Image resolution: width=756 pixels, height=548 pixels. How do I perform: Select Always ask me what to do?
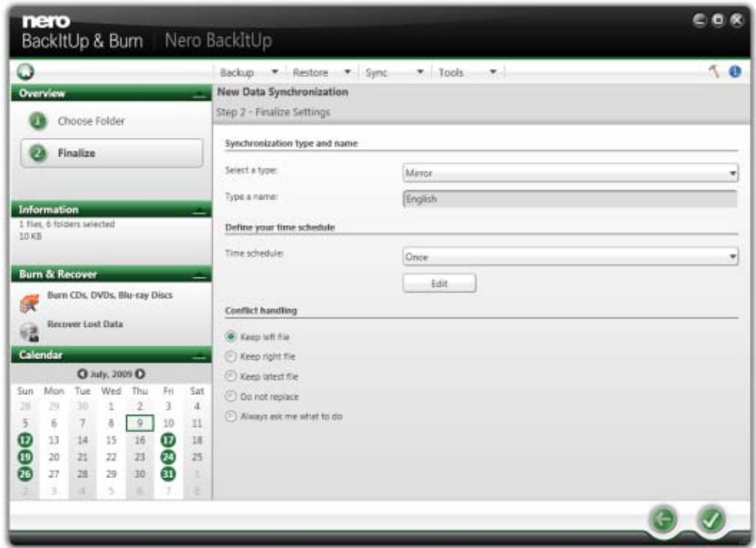click(231, 416)
